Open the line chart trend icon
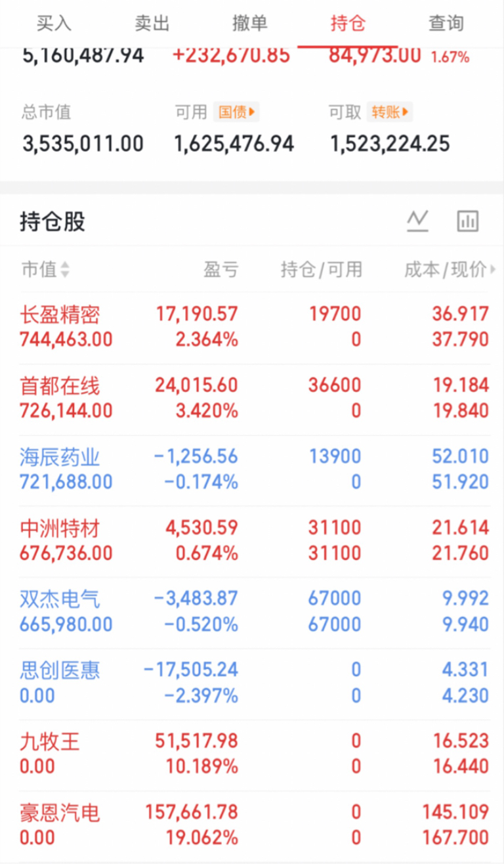 [x=417, y=221]
